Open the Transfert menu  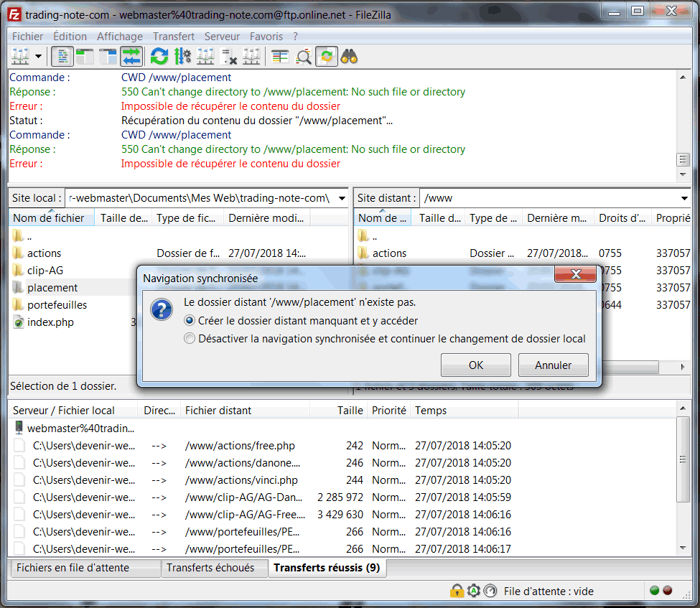(174, 37)
